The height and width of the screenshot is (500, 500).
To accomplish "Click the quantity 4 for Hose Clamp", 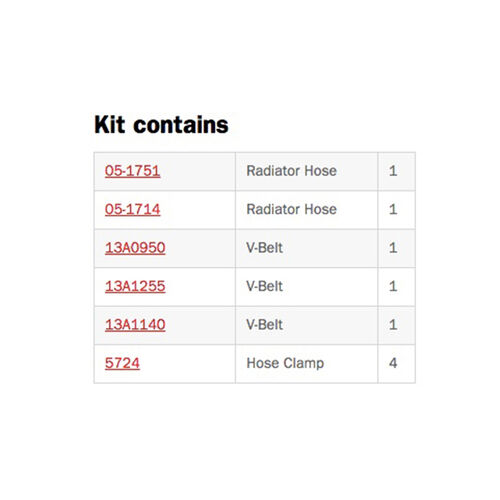I will [393, 363].
